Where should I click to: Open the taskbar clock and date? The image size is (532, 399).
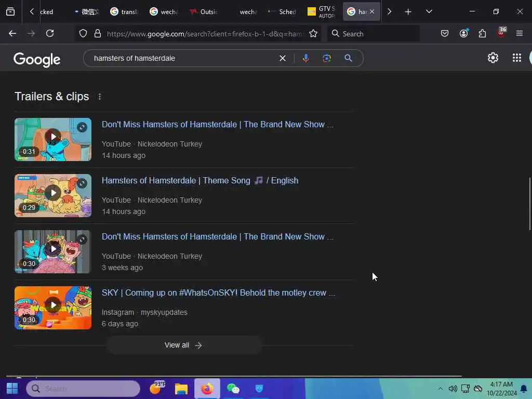tap(501, 389)
